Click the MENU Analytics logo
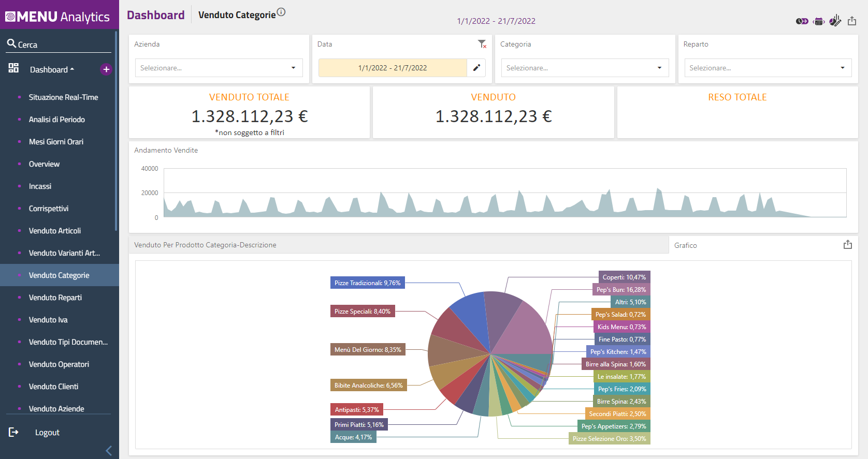 (57, 17)
